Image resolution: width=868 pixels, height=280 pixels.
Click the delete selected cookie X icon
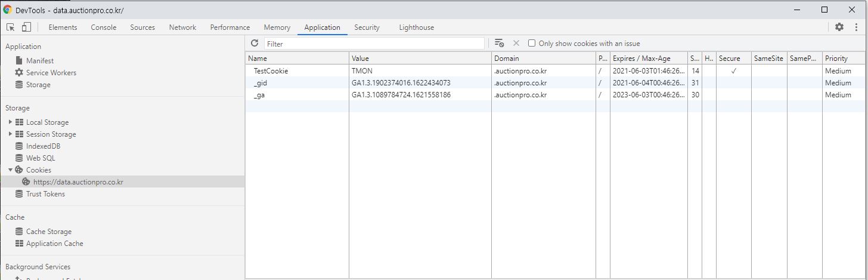(x=516, y=44)
